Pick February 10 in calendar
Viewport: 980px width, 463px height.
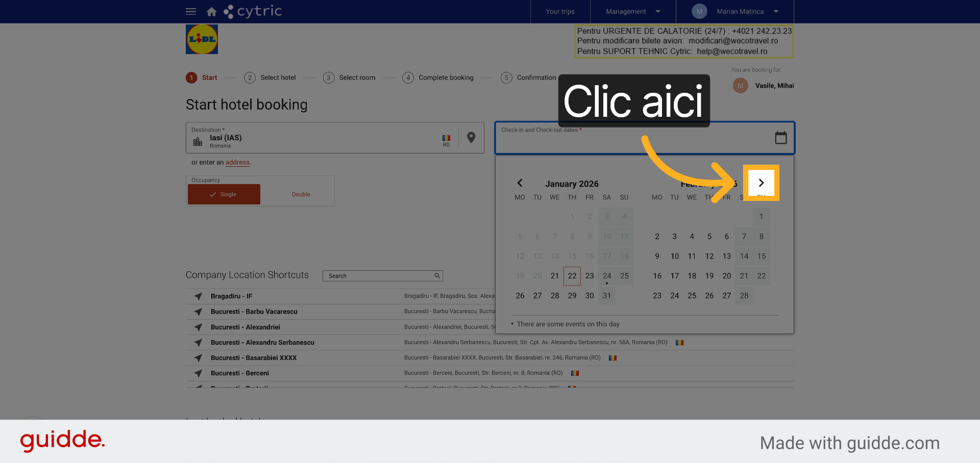click(x=674, y=256)
